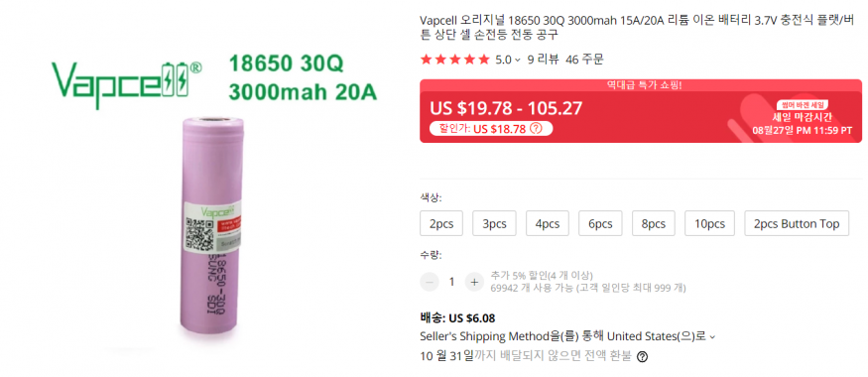The width and height of the screenshot is (868, 377).
Task: Pick the 10pcs option
Action: 709,223
